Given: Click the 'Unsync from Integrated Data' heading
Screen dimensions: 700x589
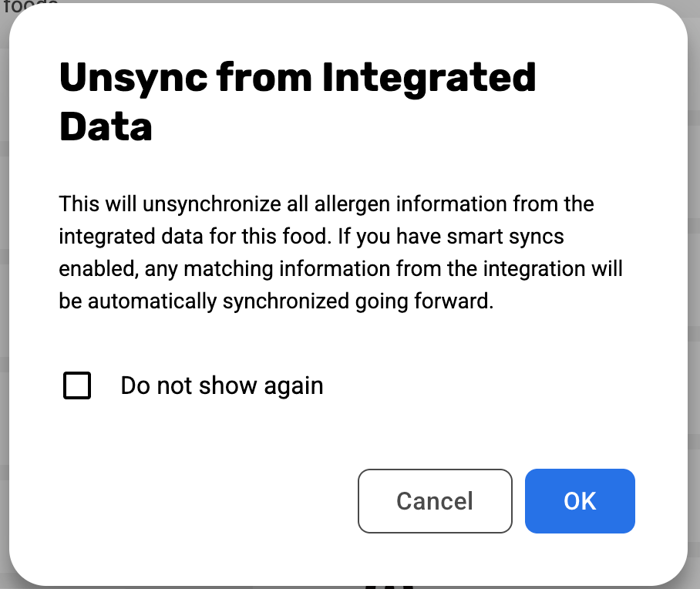Looking at the screenshot, I should pyautogui.click(x=297, y=78).
